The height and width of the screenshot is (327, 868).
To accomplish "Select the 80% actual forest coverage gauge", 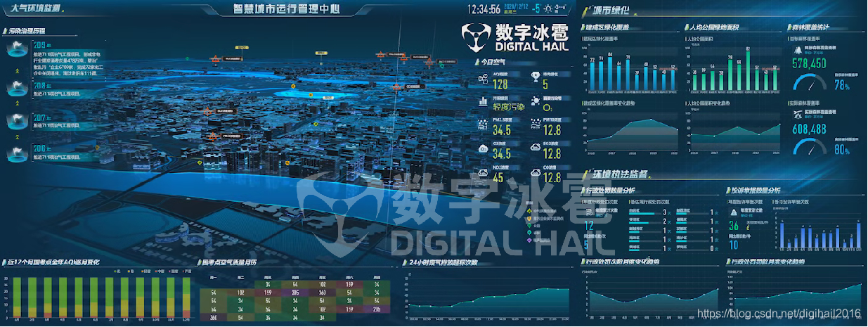I will (x=810, y=146).
